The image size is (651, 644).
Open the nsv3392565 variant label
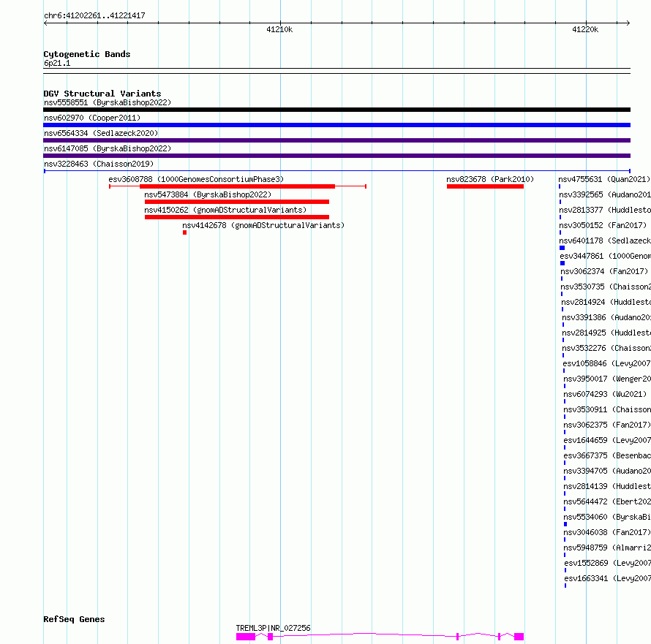(x=605, y=194)
